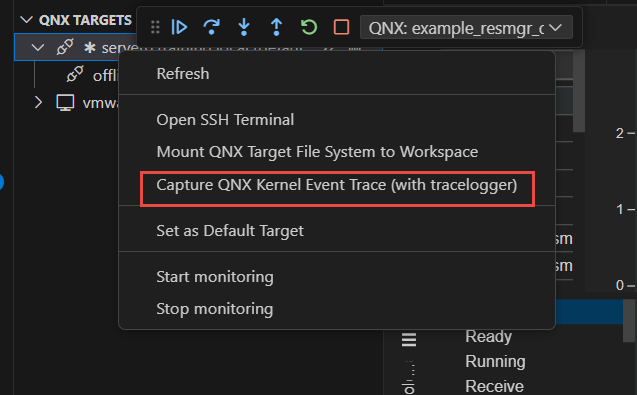
Task: Select Set as Default Target
Action: 230,230
